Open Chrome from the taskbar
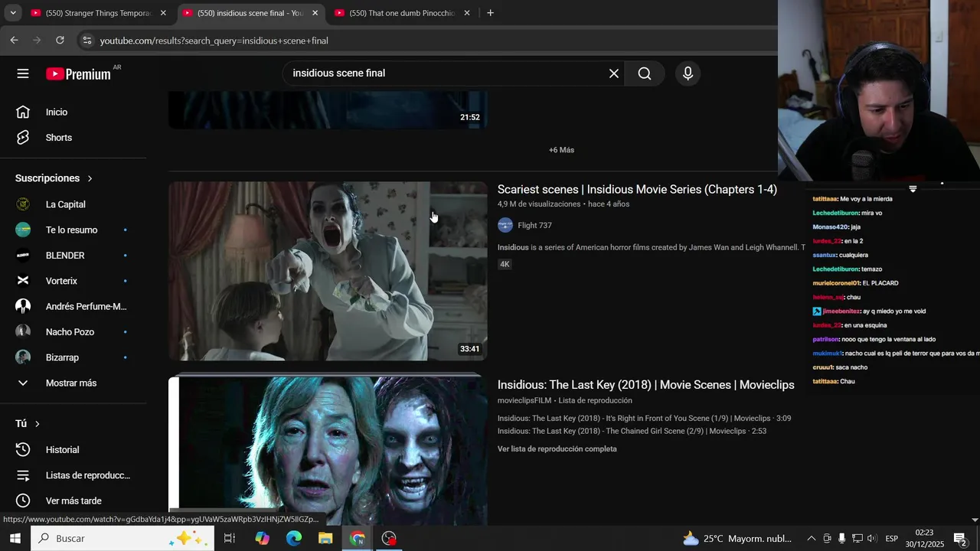980x551 pixels. point(358,539)
